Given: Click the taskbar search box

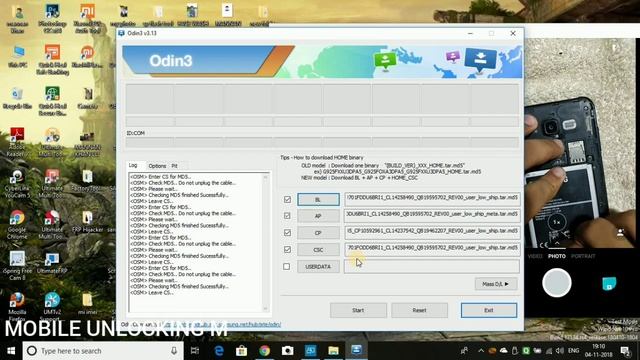Looking at the screenshot, I should click(103, 351).
